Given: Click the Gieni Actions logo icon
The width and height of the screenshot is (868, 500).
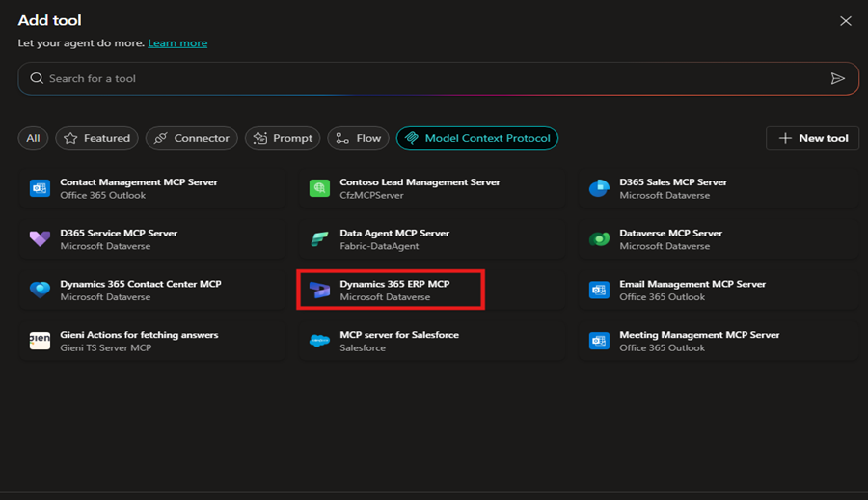Looking at the screenshot, I should tap(40, 341).
